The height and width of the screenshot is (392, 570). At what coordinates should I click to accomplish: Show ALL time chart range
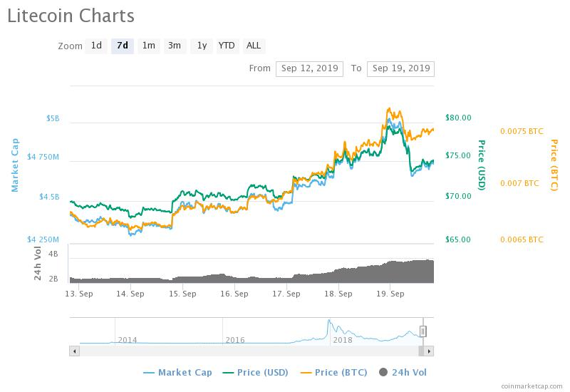[x=254, y=46]
